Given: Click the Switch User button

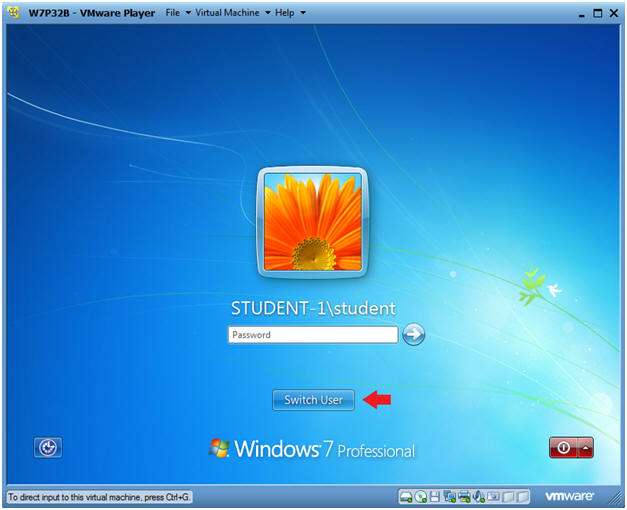Looking at the screenshot, I should click(314, 400).
